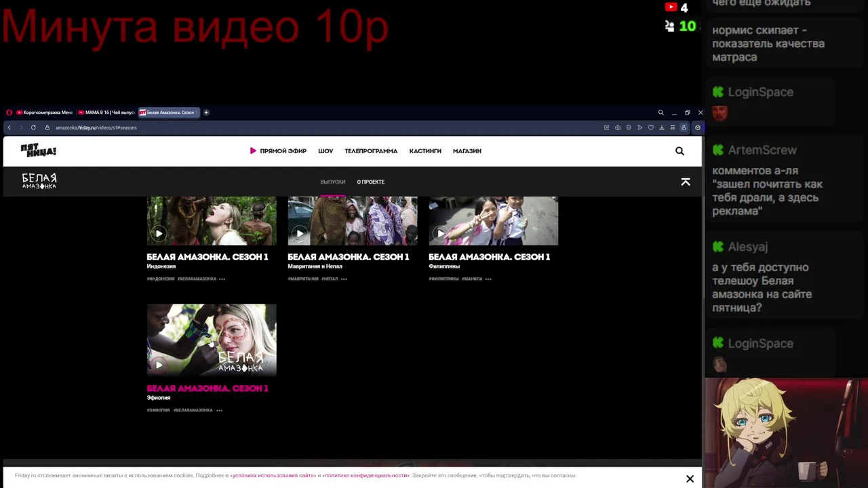
Task: Play the Эфиопия episode via play icon
Action: pos(159,365)
